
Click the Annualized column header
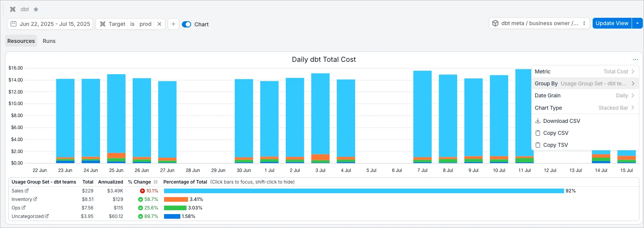[x=110, y=182]
